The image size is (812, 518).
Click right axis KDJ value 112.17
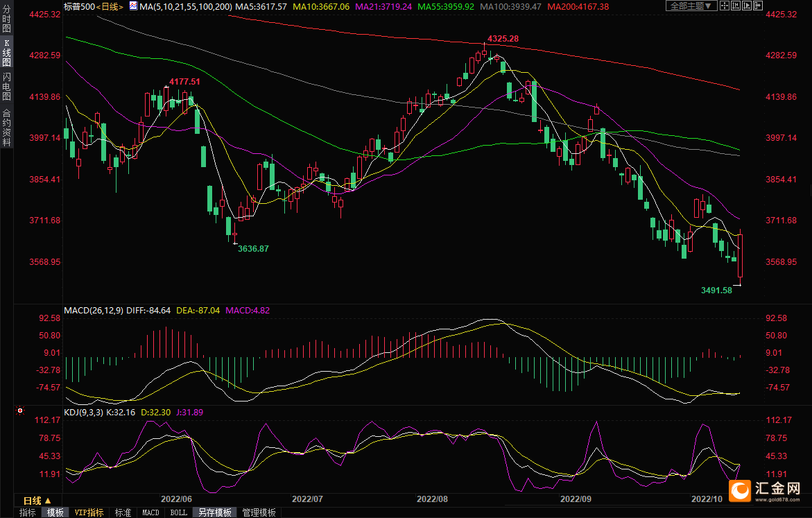pos(779,420)
